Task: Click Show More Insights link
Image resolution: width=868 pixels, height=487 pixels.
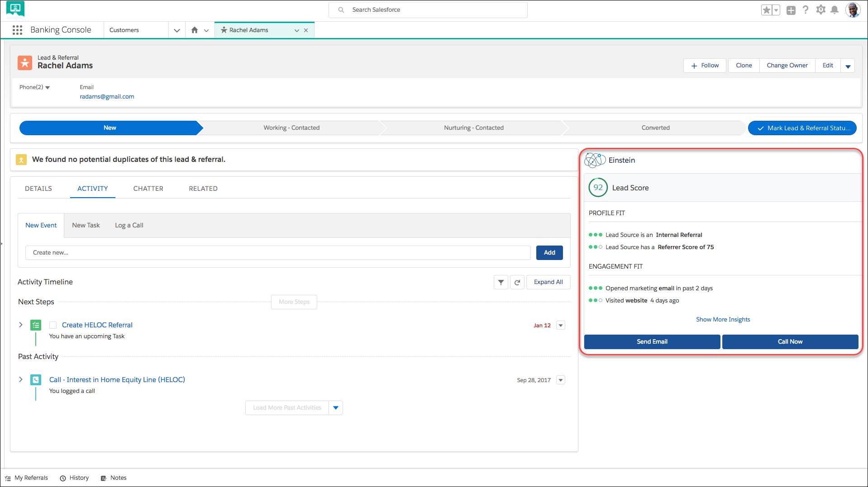Action: click(x=723, y=320)
